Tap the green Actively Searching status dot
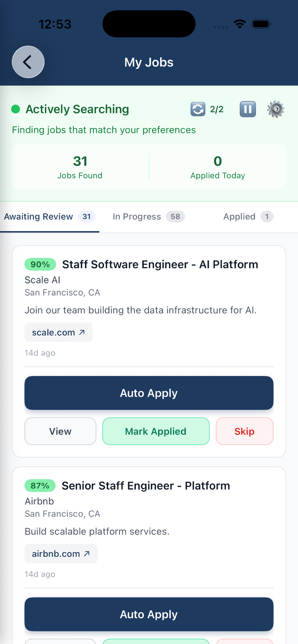 16,109
